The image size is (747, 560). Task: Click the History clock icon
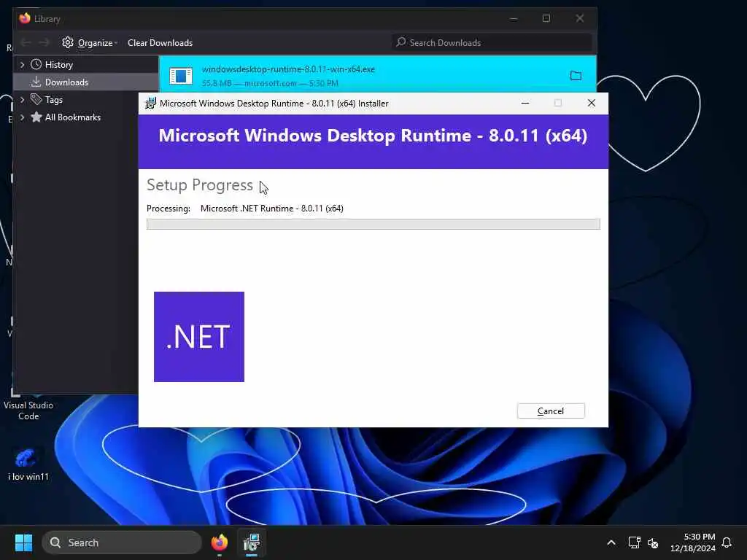[36, 64]
